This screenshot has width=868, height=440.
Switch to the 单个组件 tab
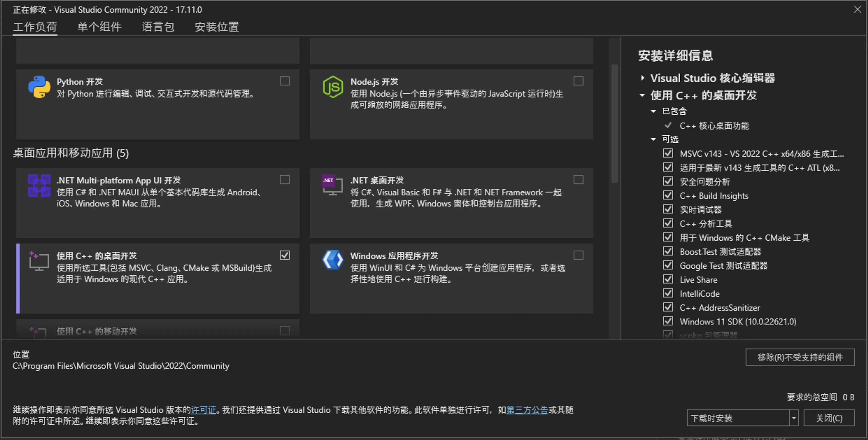99,27
